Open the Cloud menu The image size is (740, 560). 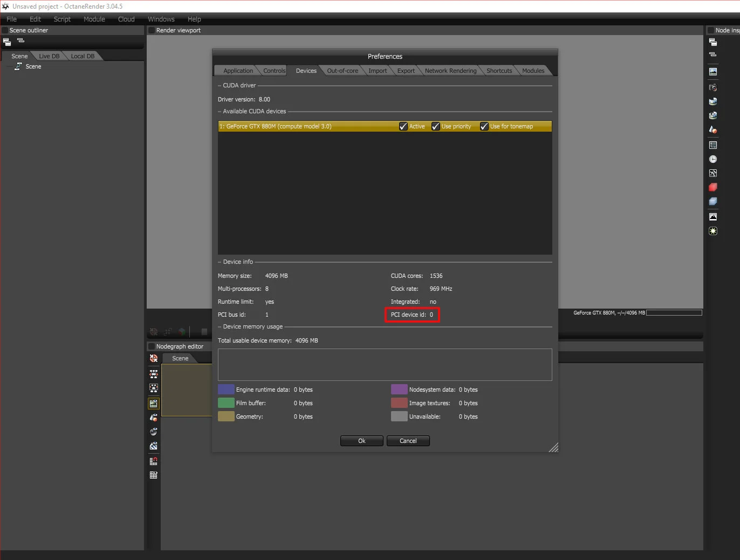pos(126,19)
